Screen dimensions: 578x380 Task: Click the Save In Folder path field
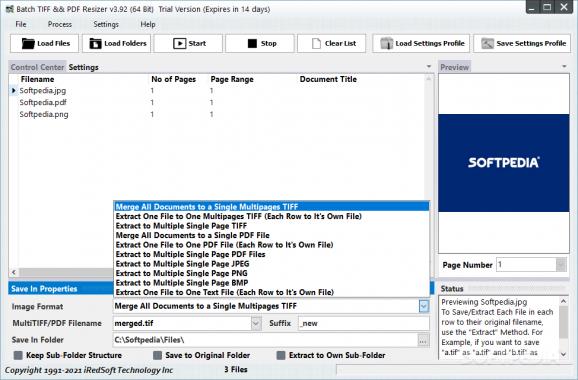click(x=265, y=340)
